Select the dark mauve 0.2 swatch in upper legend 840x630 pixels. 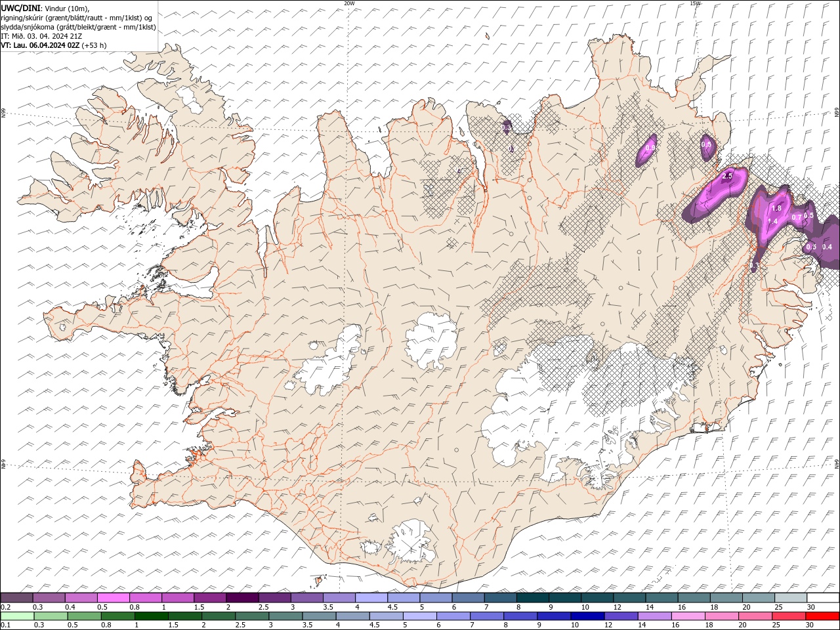16,598
